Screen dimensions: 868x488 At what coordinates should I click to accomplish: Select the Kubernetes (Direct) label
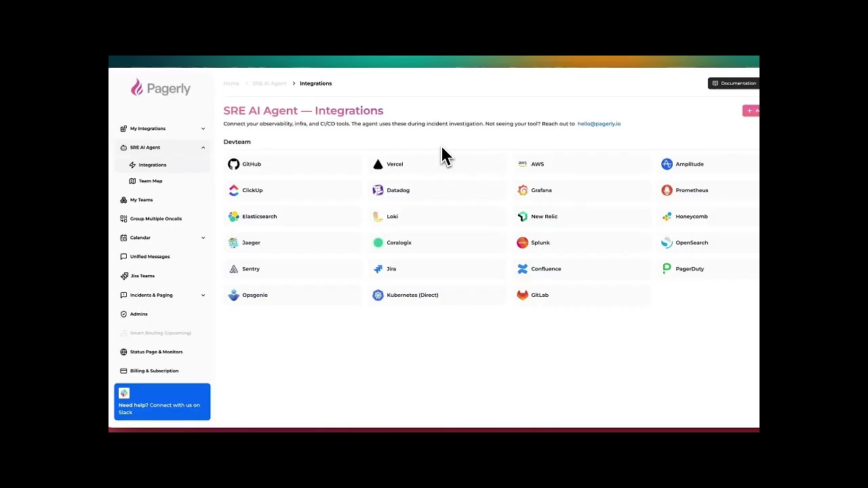point(412,296)
